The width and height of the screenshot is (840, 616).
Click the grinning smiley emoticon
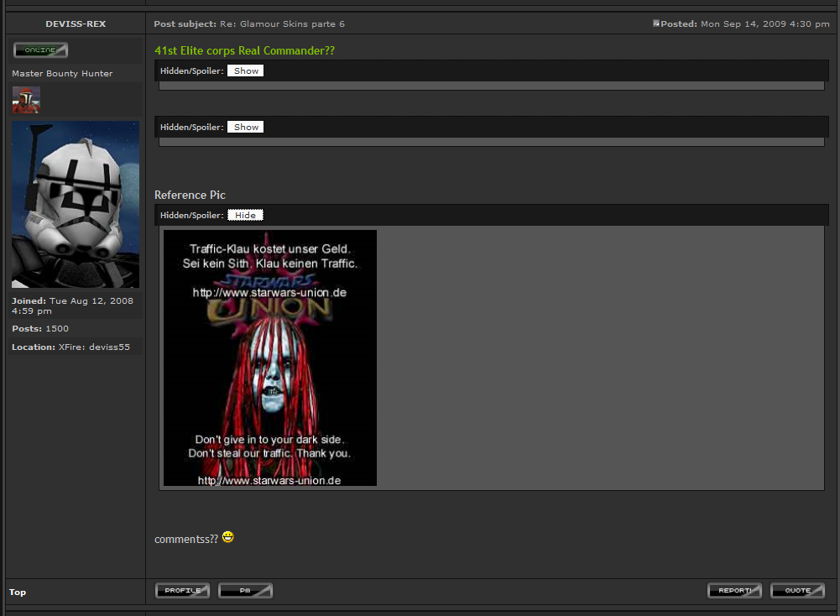pos(227,537)
